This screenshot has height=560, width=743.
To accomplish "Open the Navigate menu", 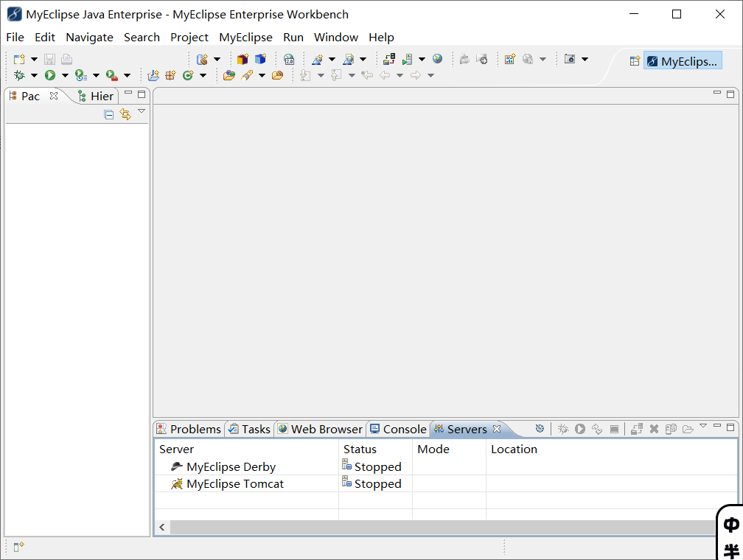I will pyautogui.click(x=90, y=38).
